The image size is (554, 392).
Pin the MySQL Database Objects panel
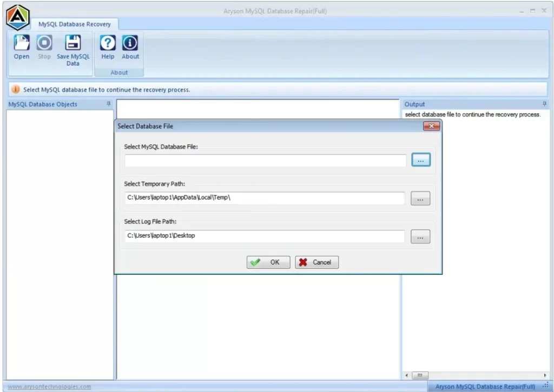pos(109,104)
